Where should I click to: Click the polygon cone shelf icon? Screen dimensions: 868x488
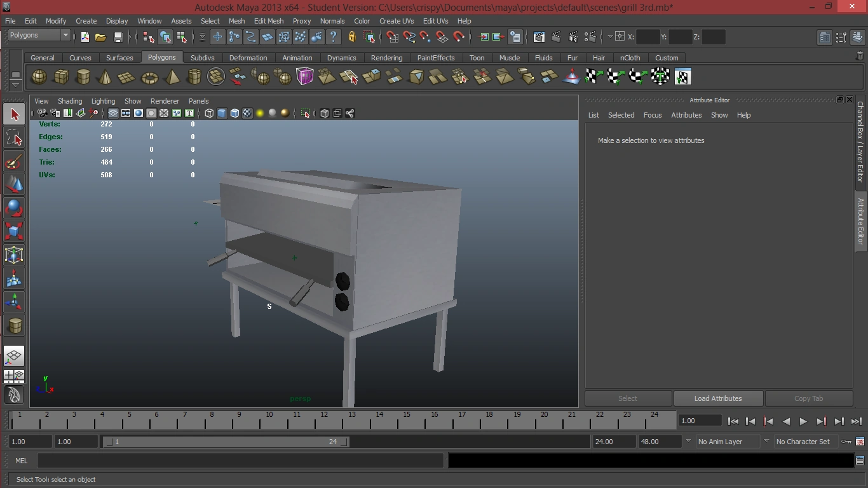pyautogui.click(x=105, y=78)
